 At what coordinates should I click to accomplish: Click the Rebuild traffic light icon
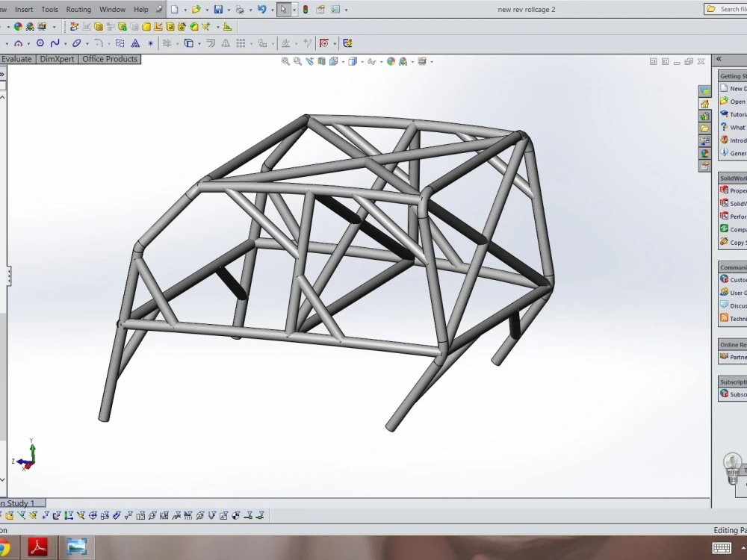coord(306,9)
